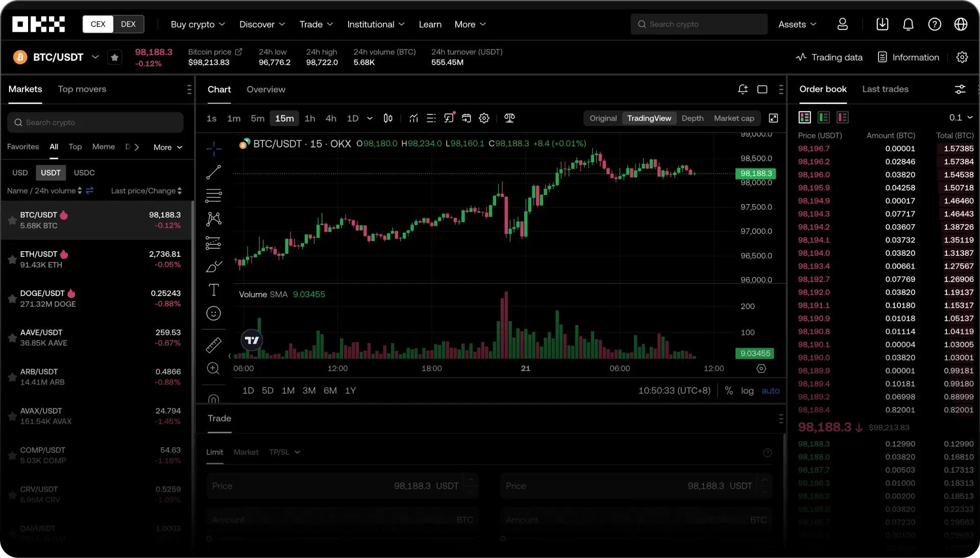Select the trend line drawing tool
Image resolution: width=980 pixels, height=558 pixels.
click(x=213, y=172)
